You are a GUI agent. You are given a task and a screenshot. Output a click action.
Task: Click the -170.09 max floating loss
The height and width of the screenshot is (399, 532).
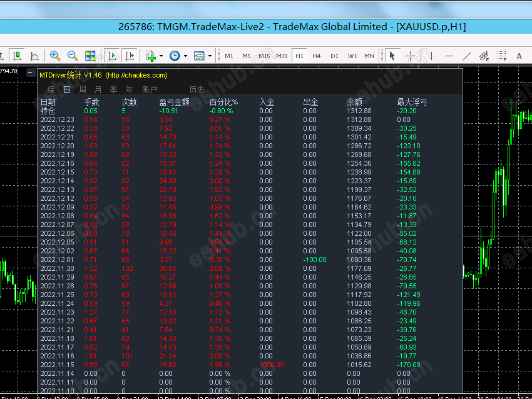409,365
